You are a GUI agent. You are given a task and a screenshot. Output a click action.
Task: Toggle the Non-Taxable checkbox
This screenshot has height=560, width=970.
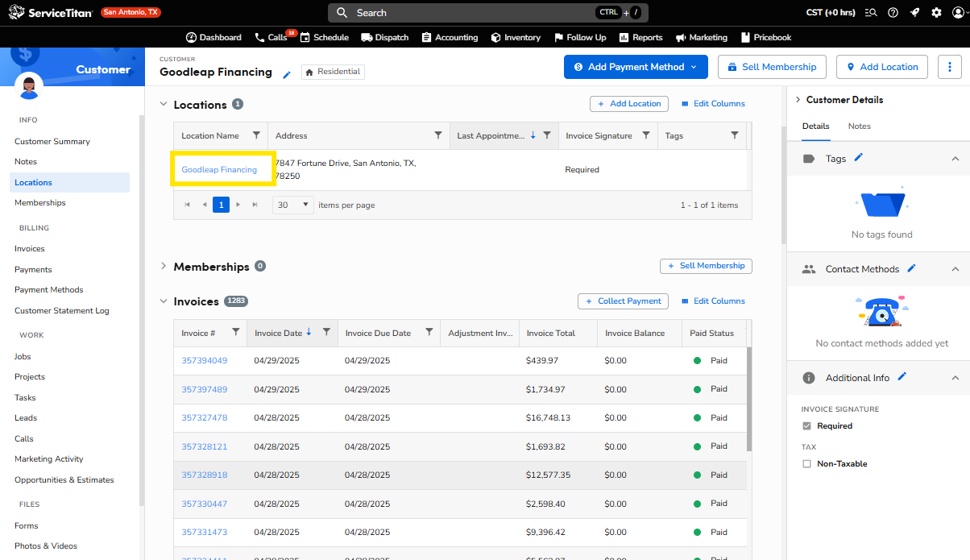[x=807, y=463]
